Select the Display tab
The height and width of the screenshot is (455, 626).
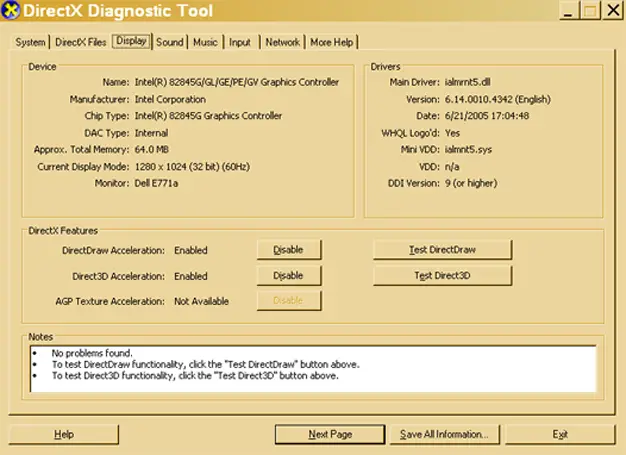point(131,41)
